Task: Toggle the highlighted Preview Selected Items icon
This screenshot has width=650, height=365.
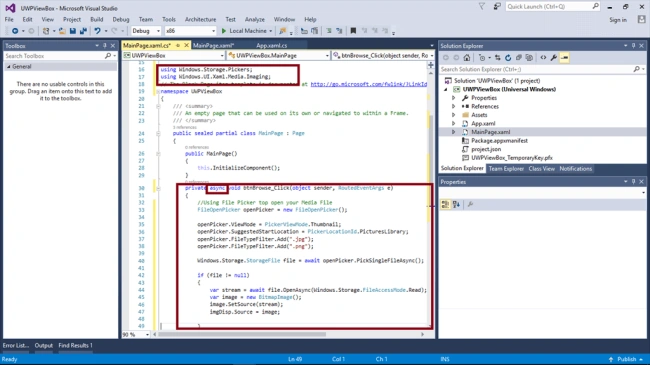Action: pos(565,58)
